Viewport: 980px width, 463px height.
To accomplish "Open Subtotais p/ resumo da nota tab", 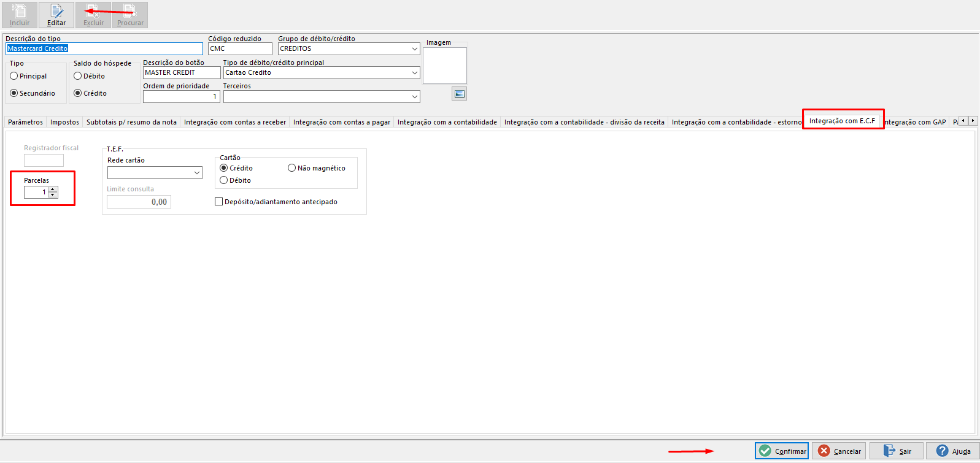I will pyautogui.click(x=131, y=122).
